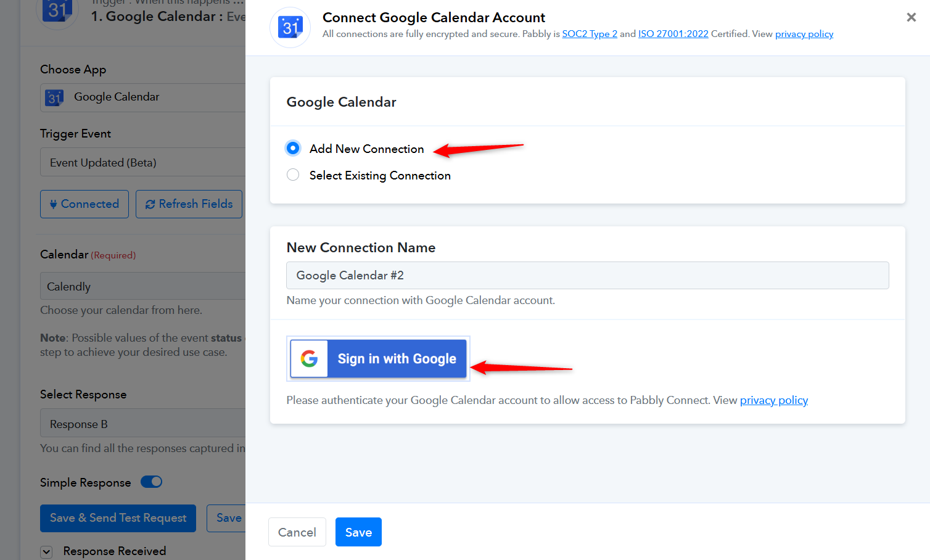Click the New Connection Name input field

pyautogui.click(x=588, y=275)
